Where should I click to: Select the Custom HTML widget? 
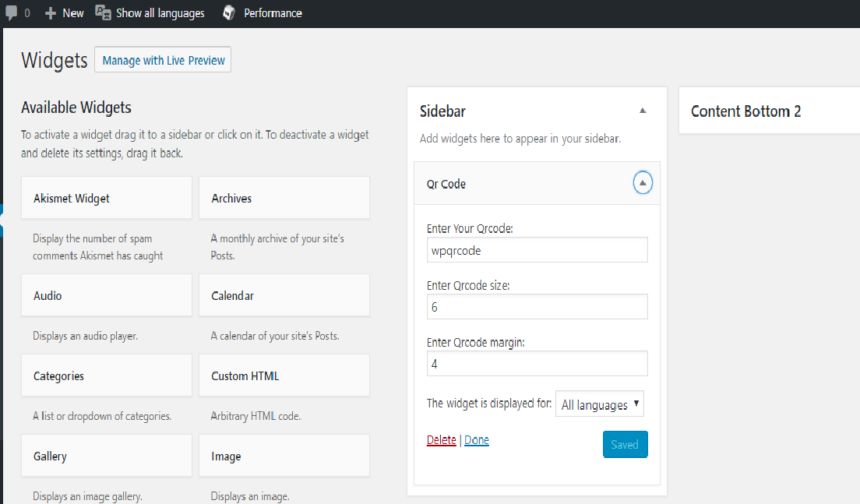click(x=284, y=375)
